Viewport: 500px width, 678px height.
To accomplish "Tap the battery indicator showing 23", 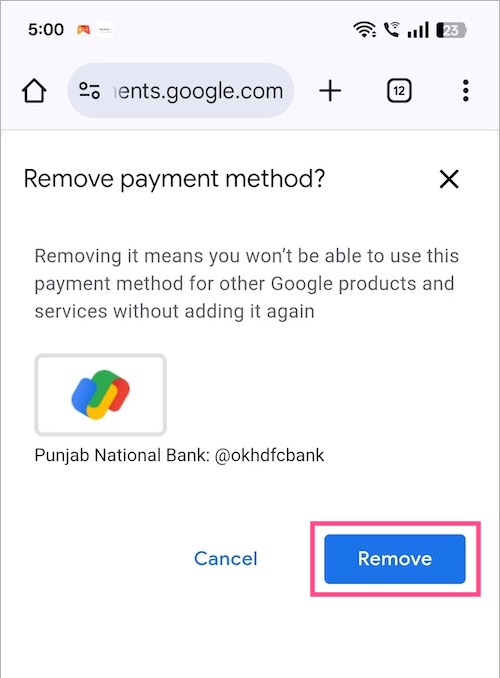I will [x=451, y=30].
